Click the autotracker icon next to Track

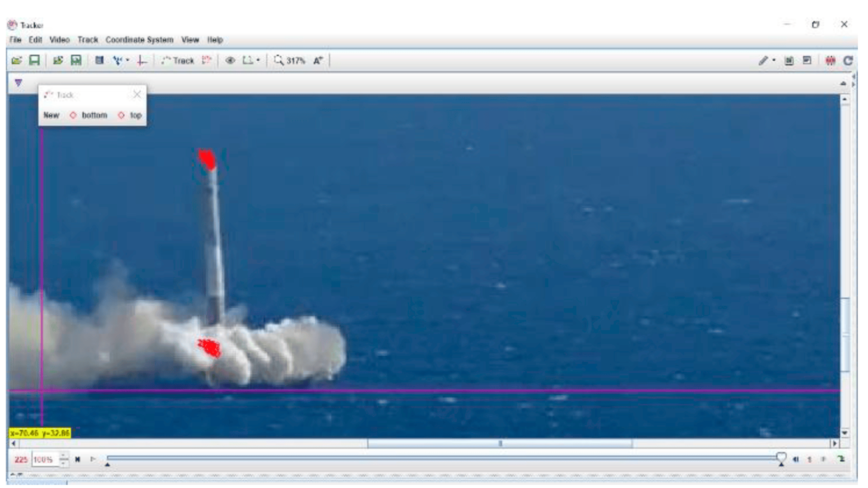(x=206, y=60)
